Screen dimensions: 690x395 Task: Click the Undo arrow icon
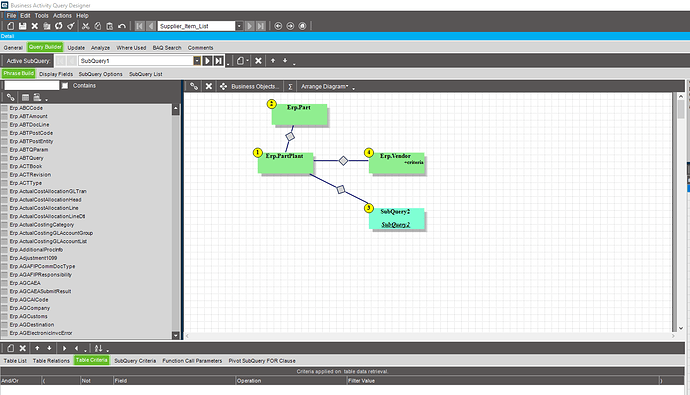coord(122,26)
